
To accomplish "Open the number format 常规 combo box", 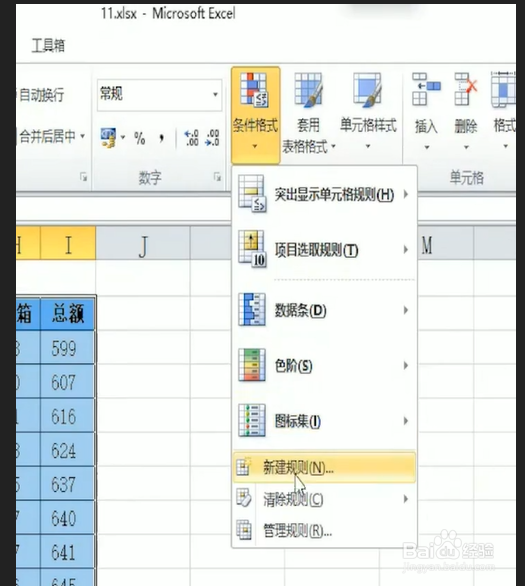I will coord(160,95).
